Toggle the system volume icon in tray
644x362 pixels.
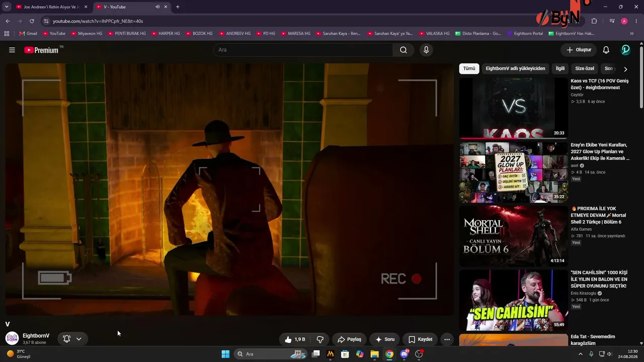(609, 354)
